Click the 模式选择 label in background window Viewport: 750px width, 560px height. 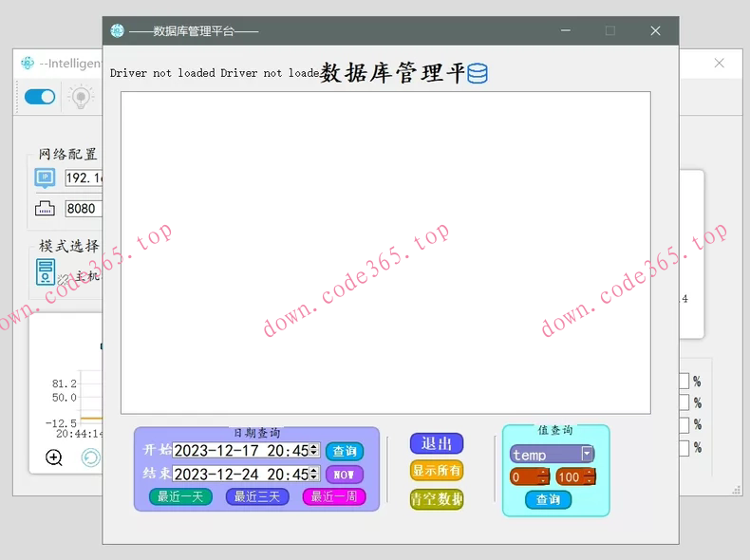coord(69,246)
